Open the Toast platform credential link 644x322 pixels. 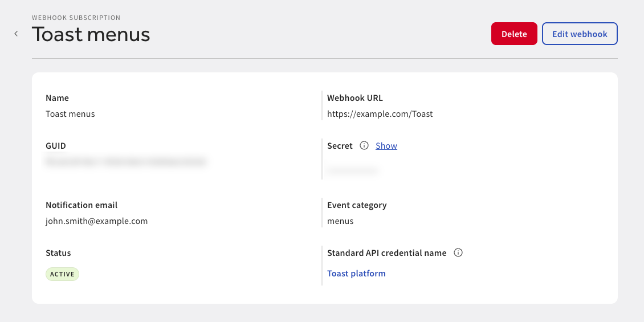(356, 274)
